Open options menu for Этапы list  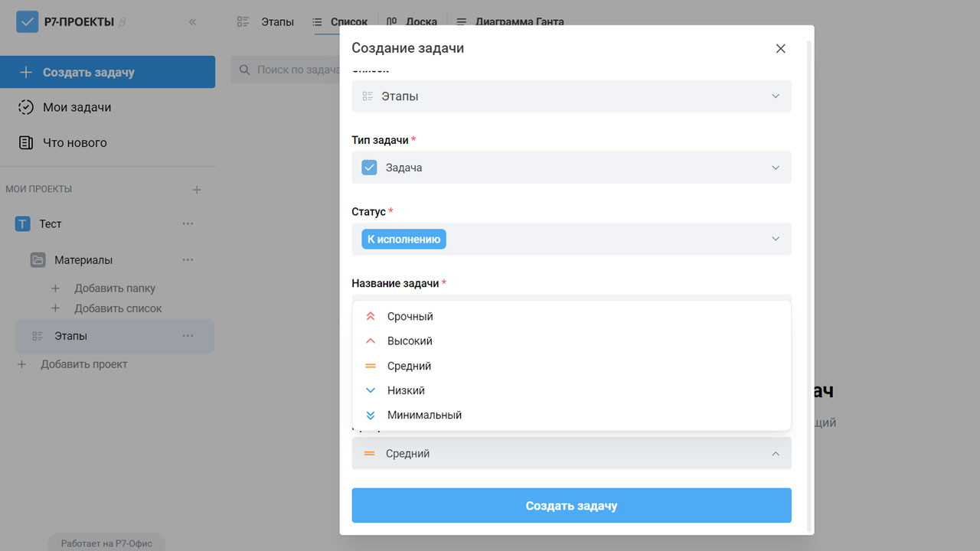(188, 336)
